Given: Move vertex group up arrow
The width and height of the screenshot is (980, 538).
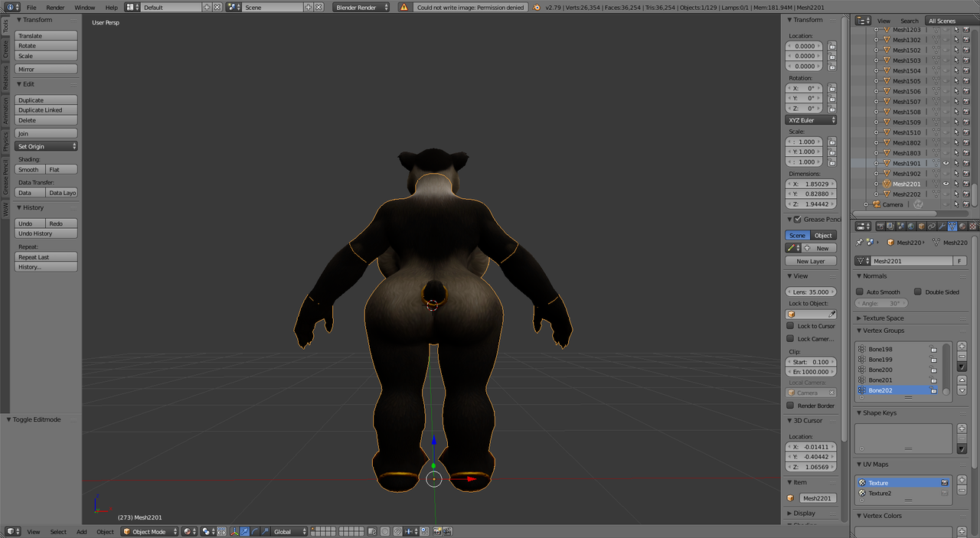Looking at the screenshot, I should 962,380.
